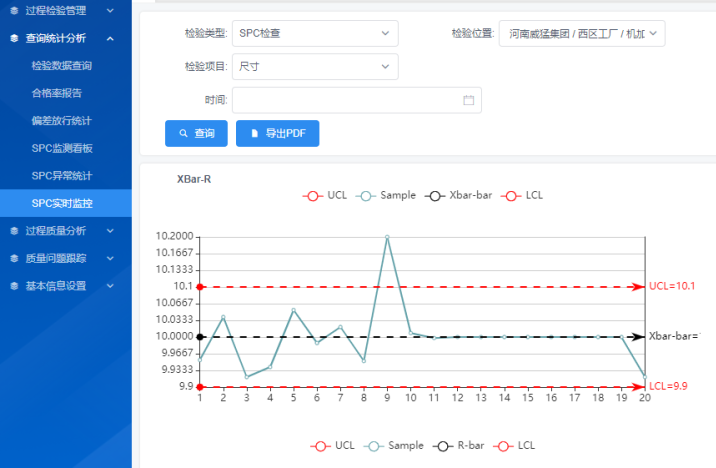Open the SPC监测看板 menu item
Image resolution: width=716 pixels, height=468 pixels.
(x=62, y=148)
